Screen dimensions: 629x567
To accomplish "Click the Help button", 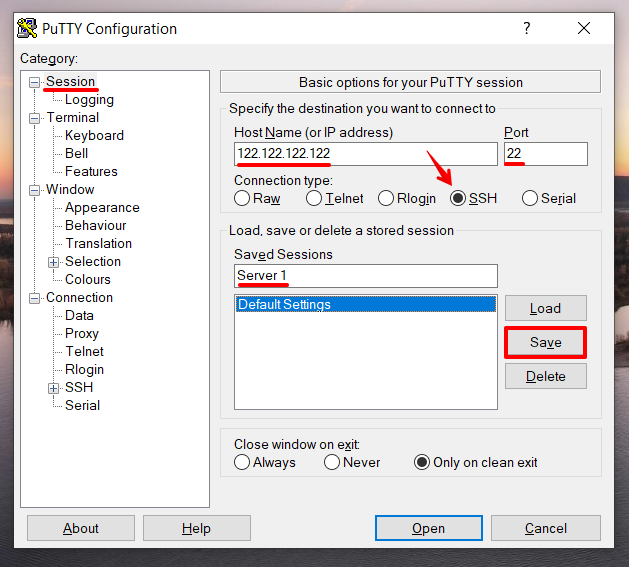I will (x=197, y=528).
